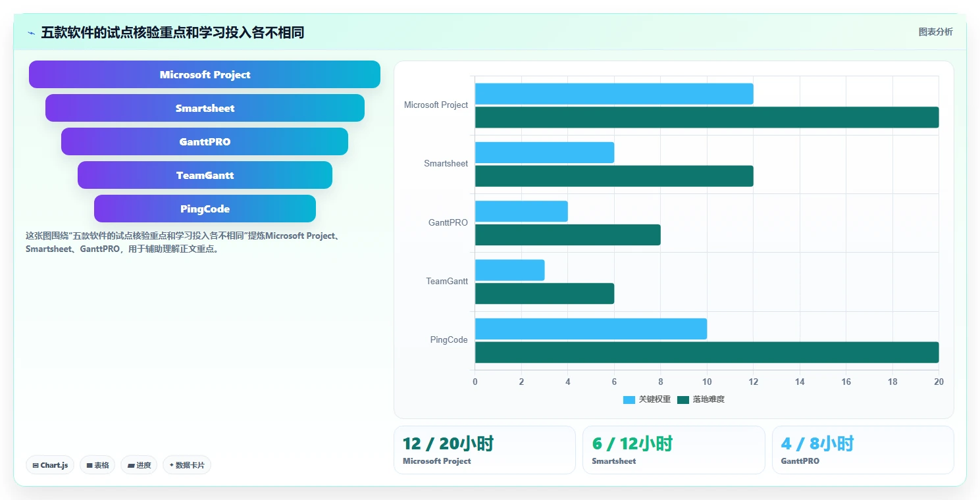980x500 pixels.
Task: Click the description paragraph starting with 这张图围绕
Action: pyautogui.click(x=182, y=242)
